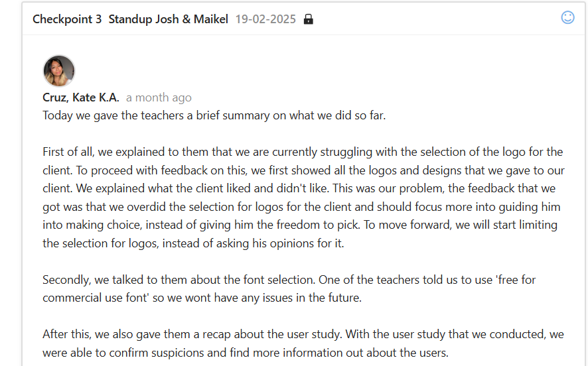
Task: Click the line starting 'got was that we overdid'
Action: click(299, 207)
